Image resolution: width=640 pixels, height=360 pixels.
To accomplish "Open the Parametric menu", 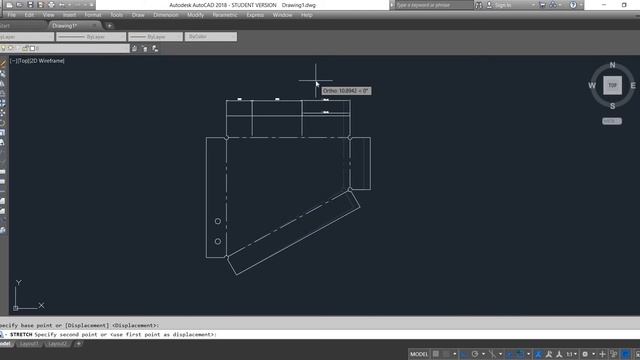I will (x=224, y=15).
